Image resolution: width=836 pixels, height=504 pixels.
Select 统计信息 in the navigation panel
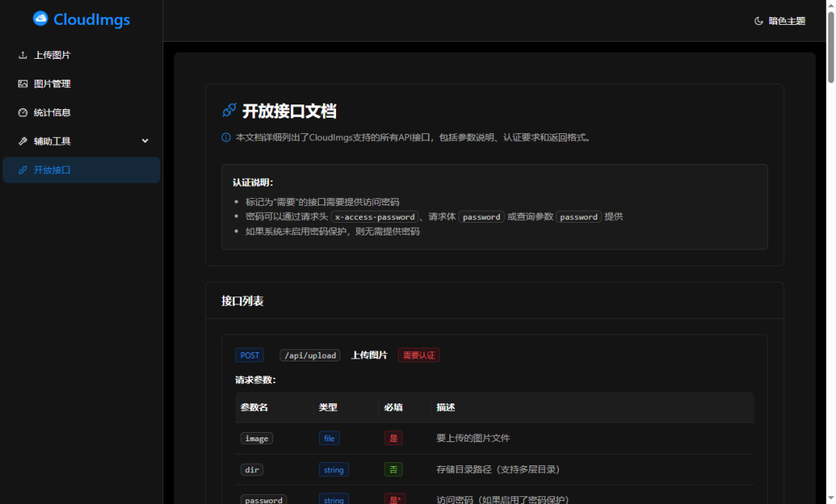(50, 112)
